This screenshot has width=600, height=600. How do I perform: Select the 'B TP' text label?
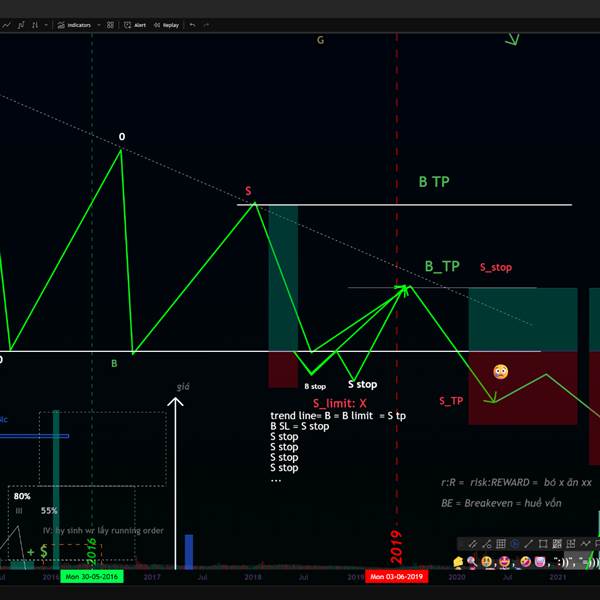click(x=434, y=182)
